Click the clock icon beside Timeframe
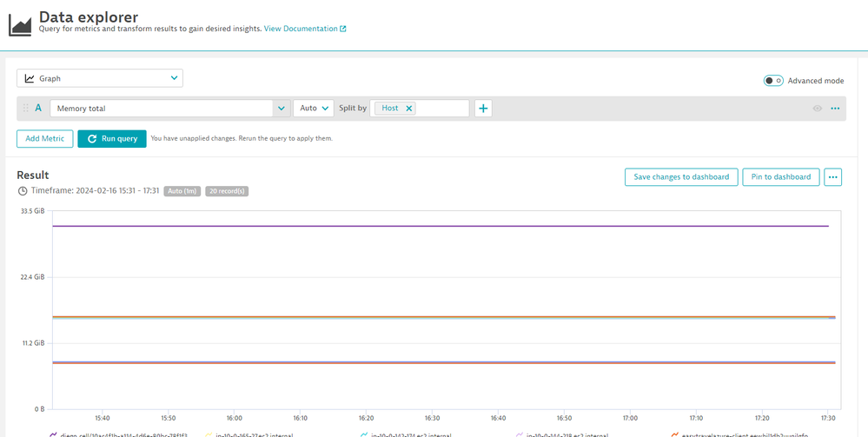This screenshot has height=437, width=868. [23, 191]
